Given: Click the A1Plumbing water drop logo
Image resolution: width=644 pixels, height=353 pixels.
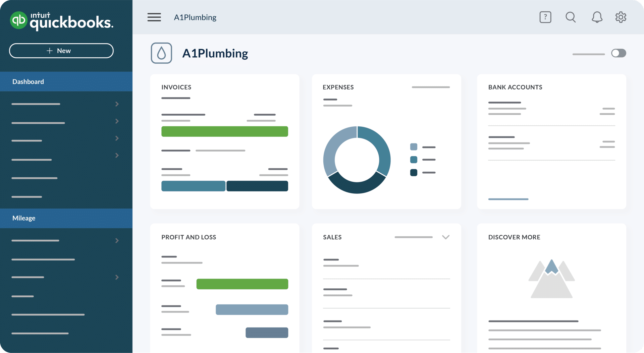Looking at the screenshot, I should (x=161, y=53).
